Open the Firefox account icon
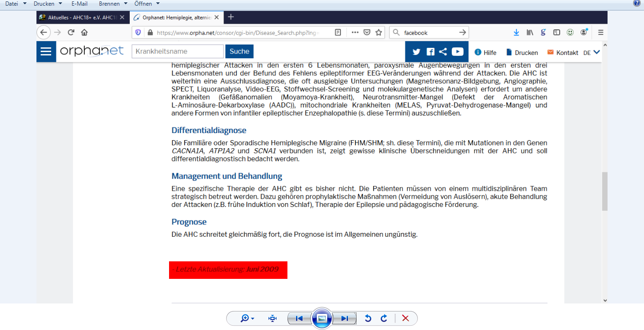644x330 pixels. coord(584,32)
